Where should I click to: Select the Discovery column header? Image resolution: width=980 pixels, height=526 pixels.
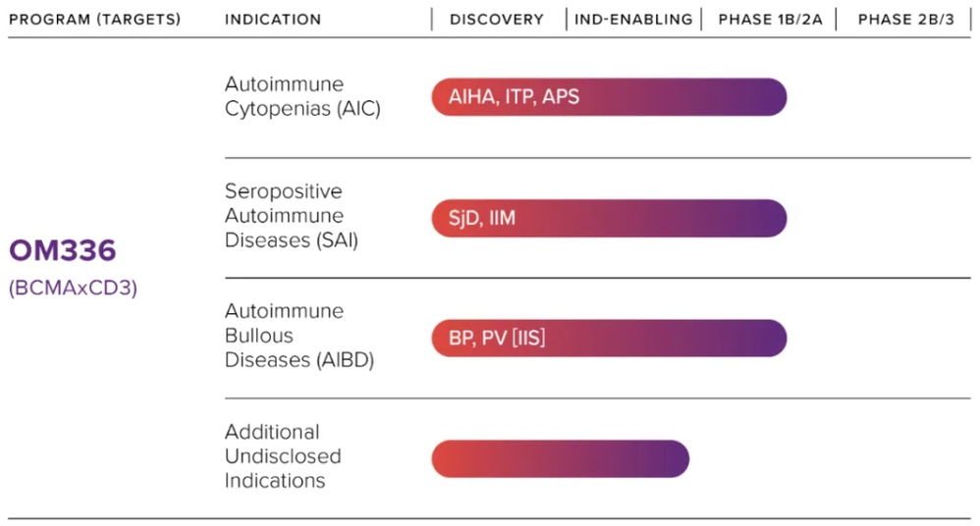[497, 20]
